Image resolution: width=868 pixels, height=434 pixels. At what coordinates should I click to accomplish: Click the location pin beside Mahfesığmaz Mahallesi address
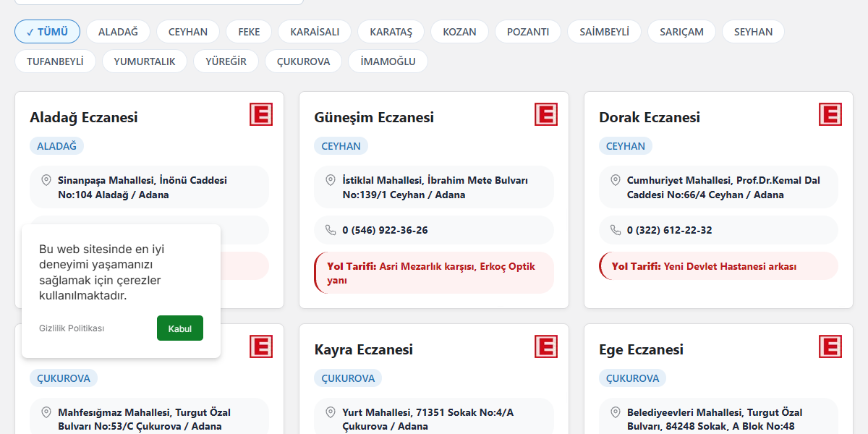[x=46, y=412]
